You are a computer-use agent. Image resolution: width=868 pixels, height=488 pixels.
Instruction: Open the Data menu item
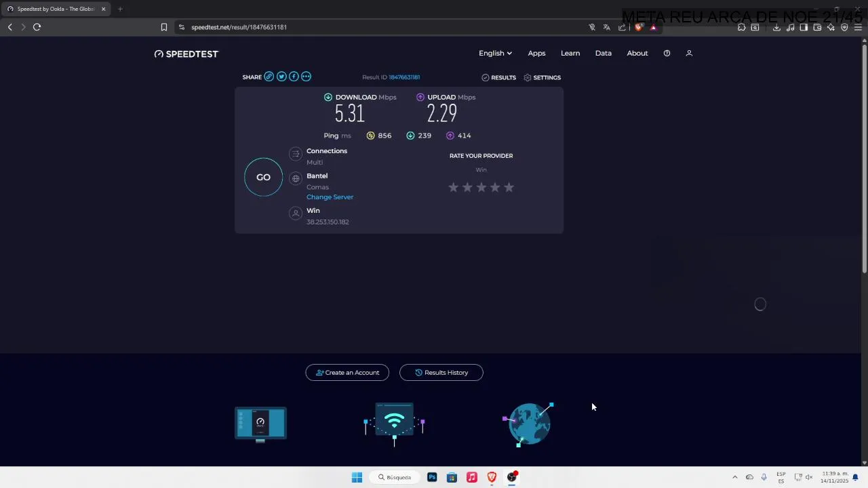point(604,53)
